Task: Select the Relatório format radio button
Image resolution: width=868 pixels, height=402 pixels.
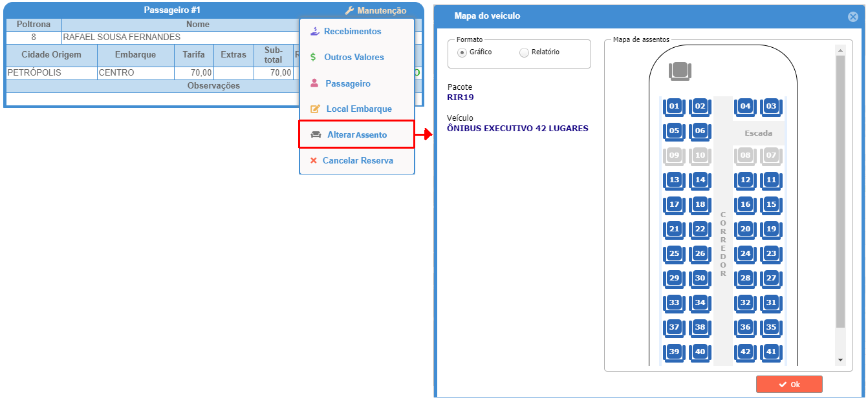Action: pos(524,52)
